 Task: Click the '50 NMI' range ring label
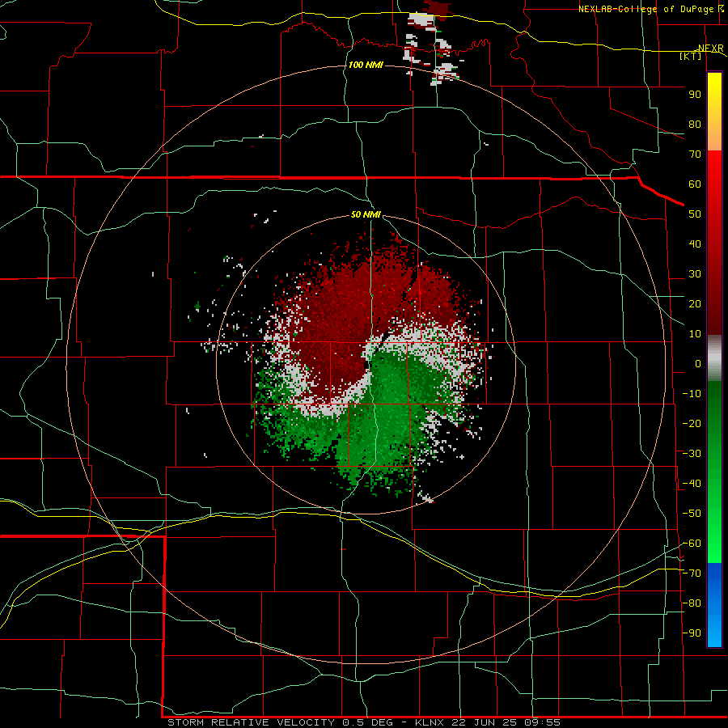coord(366,214)
